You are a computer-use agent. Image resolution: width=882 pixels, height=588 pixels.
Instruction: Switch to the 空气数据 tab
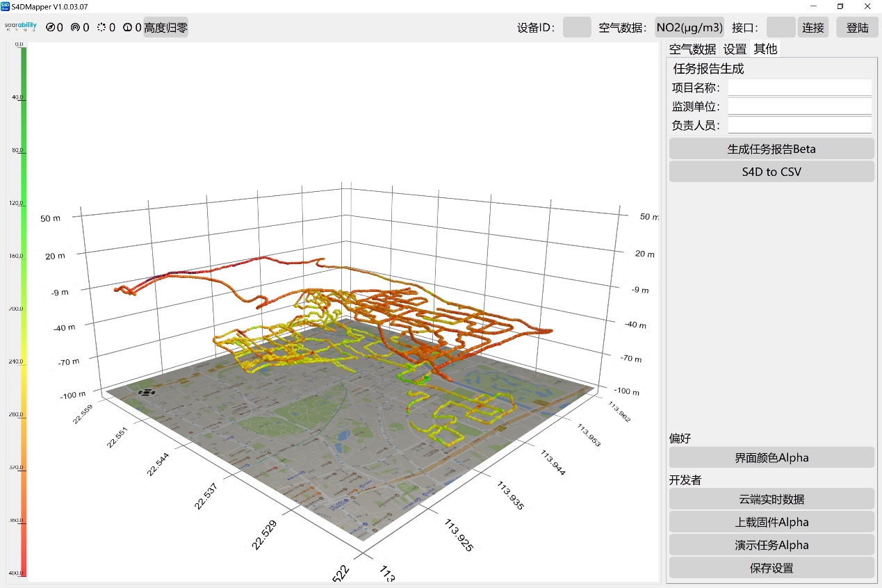[x=692, y=49]
